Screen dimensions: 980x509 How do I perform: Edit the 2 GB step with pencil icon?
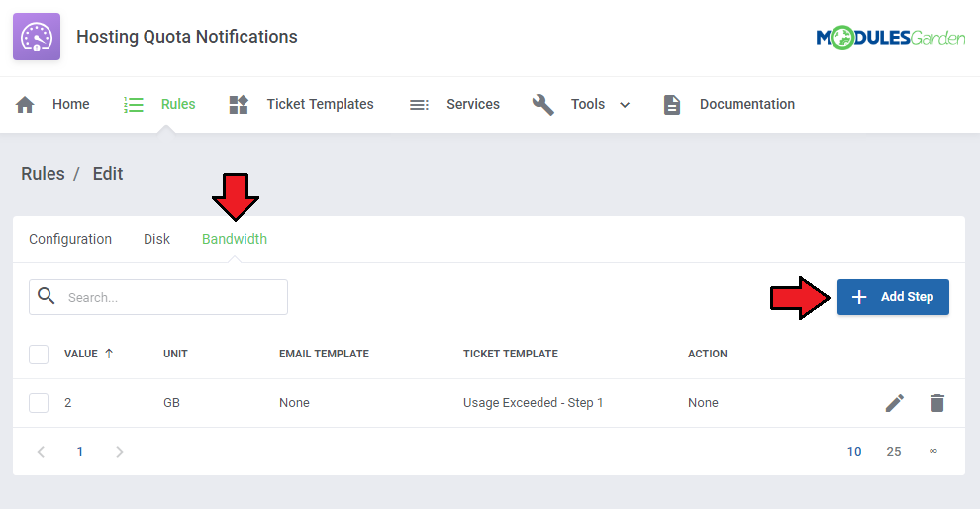coord(895,403)
